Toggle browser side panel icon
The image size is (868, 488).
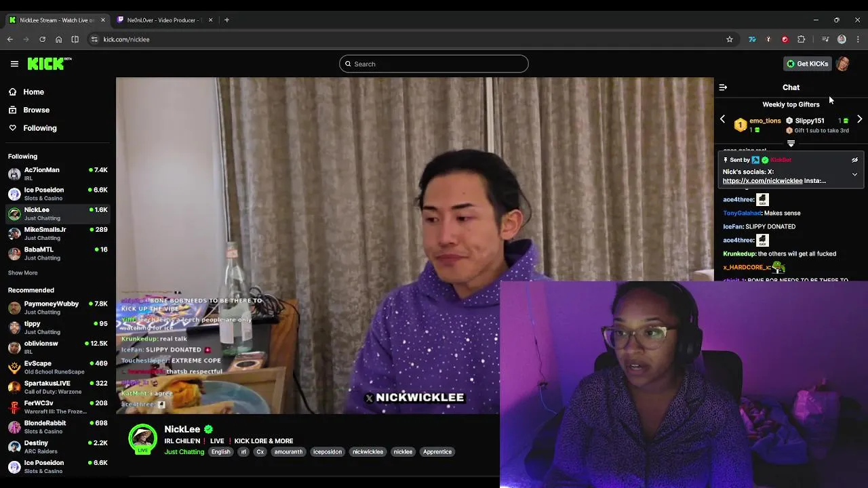point(75,39)
